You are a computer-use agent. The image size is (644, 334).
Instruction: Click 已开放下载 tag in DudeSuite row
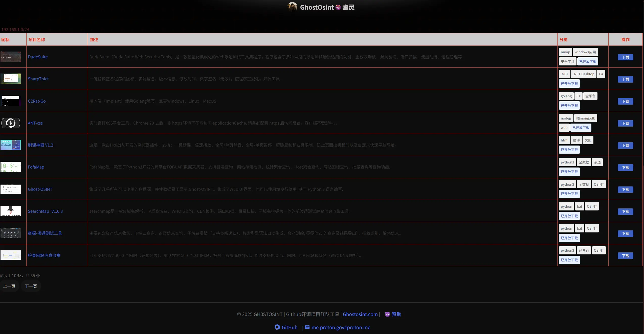(588, 61)
